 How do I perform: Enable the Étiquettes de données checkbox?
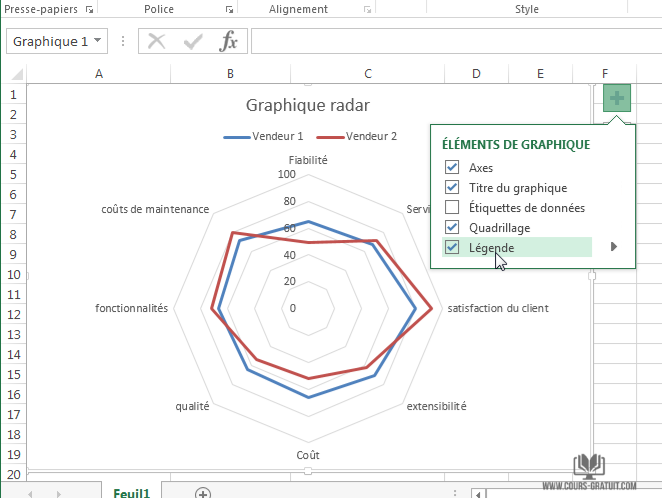pyautogui.click(x=452, y=208)
